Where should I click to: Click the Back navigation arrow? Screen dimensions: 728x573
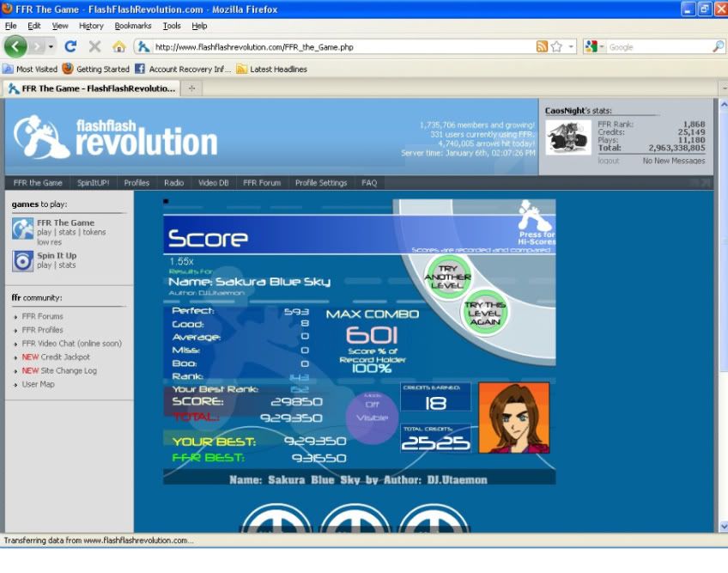point(15,46)
